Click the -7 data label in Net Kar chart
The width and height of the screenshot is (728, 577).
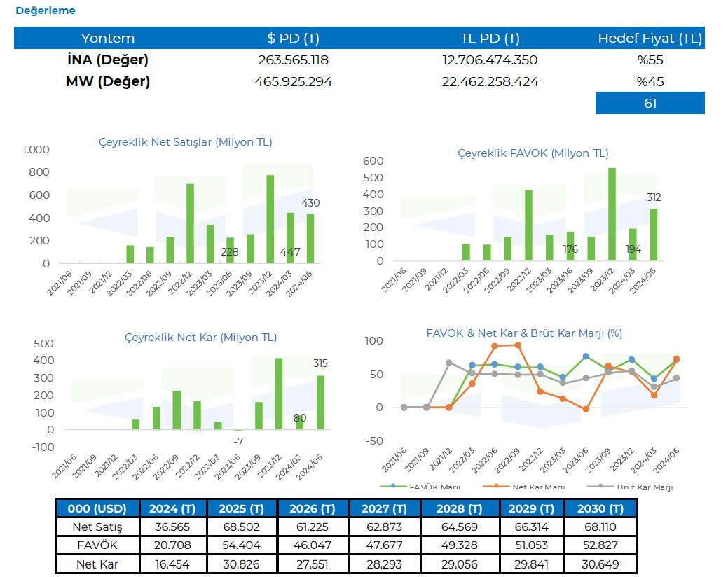coord(238,442)
